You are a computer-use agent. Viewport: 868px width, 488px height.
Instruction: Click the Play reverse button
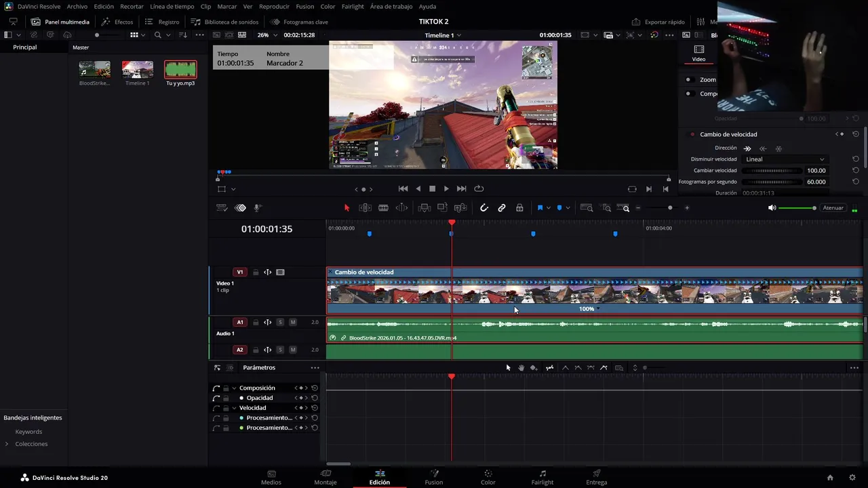(418, 189)
